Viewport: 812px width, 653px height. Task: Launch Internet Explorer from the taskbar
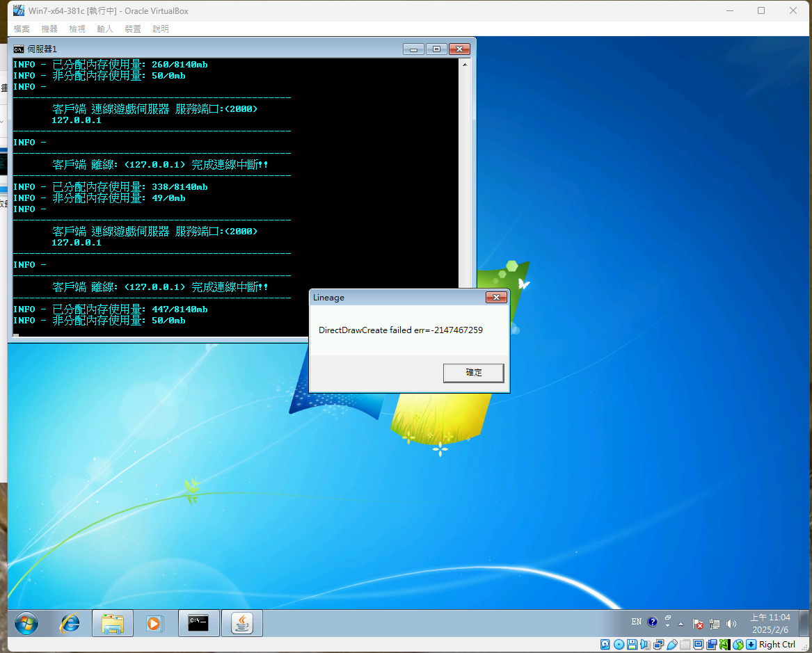click(70, 623)
